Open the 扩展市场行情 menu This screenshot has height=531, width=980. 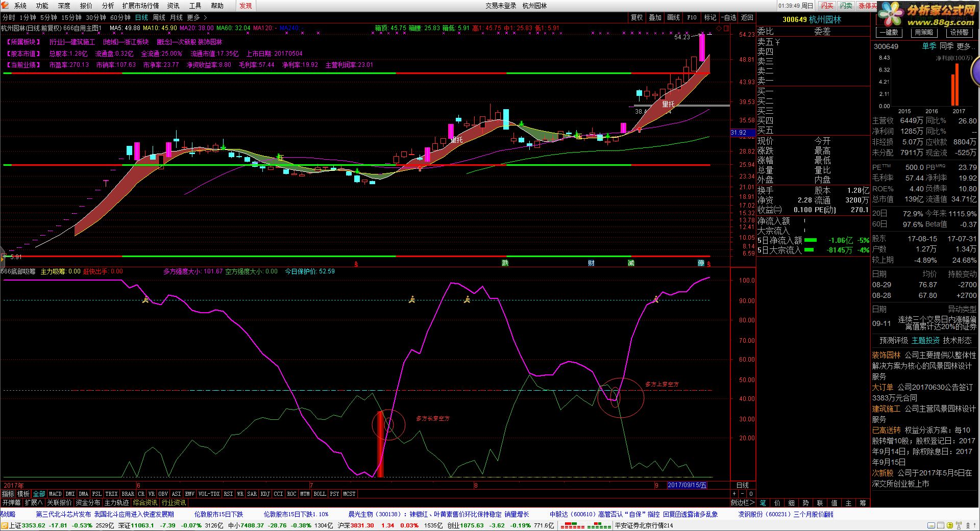tap(140, 6)
